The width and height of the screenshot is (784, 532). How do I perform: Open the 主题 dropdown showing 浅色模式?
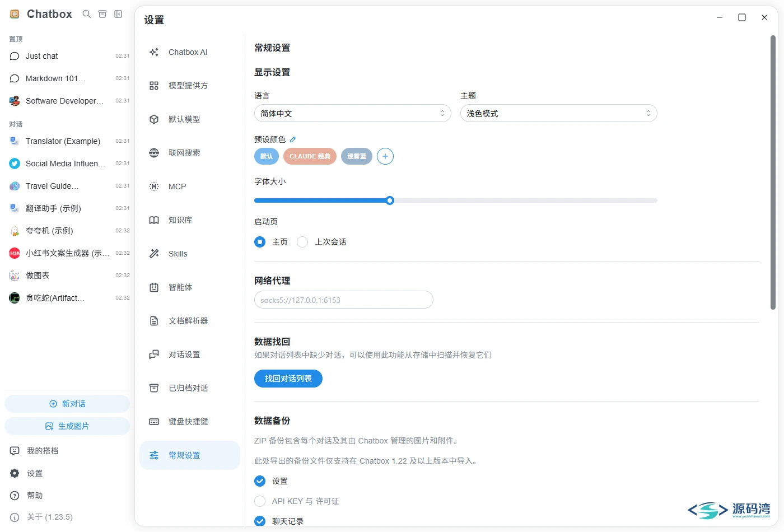point(559,113)
